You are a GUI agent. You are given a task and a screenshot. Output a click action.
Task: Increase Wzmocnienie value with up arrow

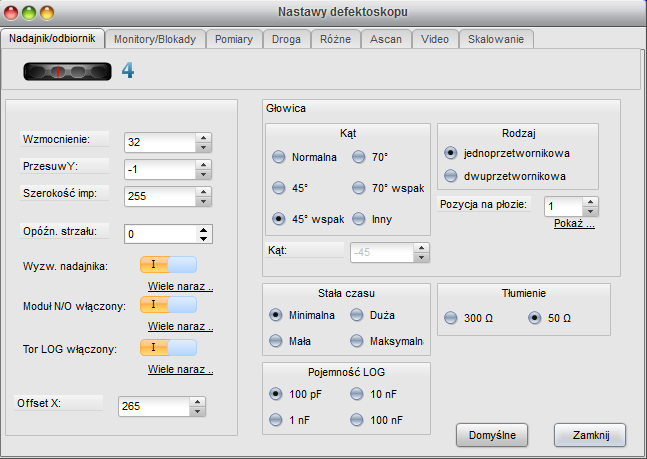[204, 137]
